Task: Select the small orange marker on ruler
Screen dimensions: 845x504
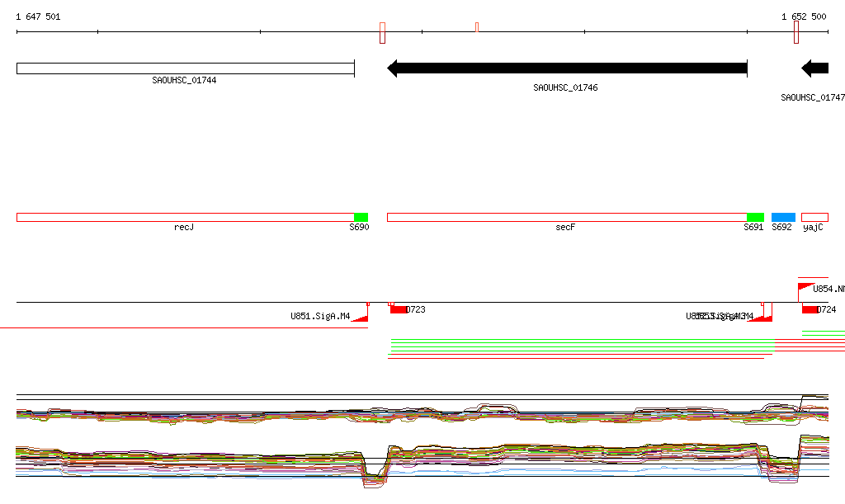Action: tap(477, 27)
